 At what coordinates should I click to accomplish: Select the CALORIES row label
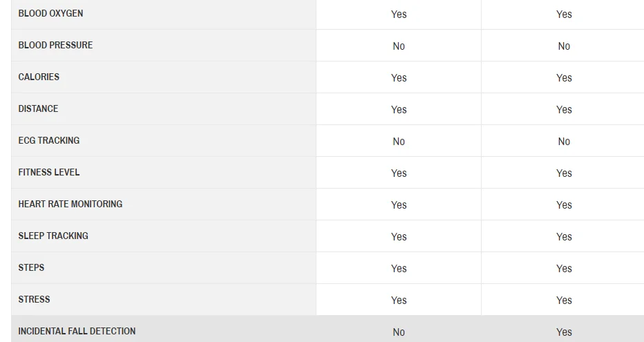click(x=39, y=77)
